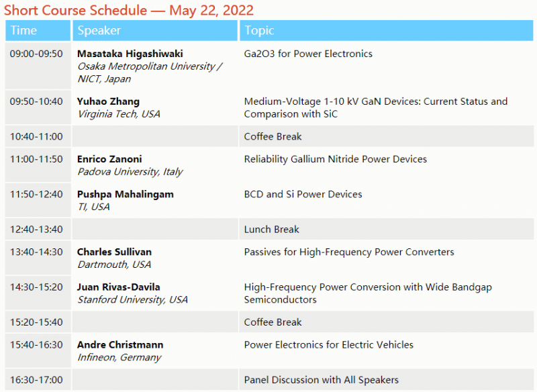Image resolution: width=537 pixels, height=392 pixels.
Task: Click speaker name Charles Sullivan
Action: coord(114,252)
